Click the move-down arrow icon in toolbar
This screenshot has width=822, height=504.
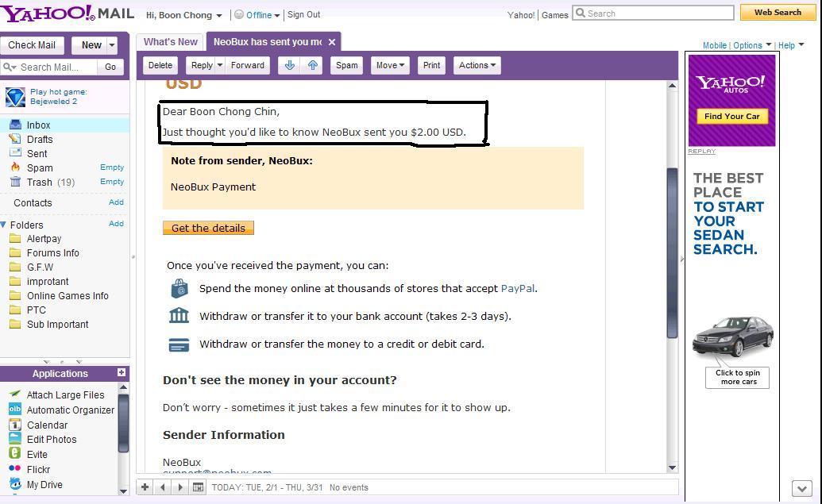coord(289,65)
